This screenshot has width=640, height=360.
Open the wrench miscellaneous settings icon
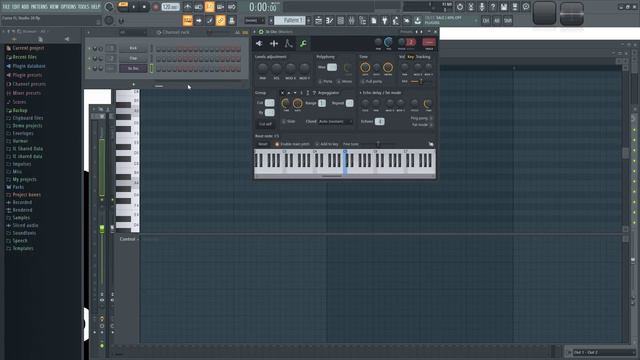pos(303,43)
